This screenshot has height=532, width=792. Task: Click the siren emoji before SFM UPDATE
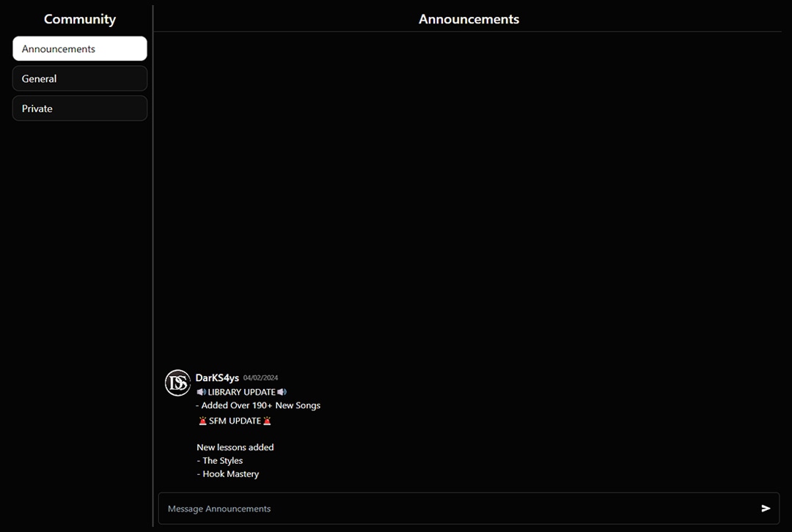point(203,421)
